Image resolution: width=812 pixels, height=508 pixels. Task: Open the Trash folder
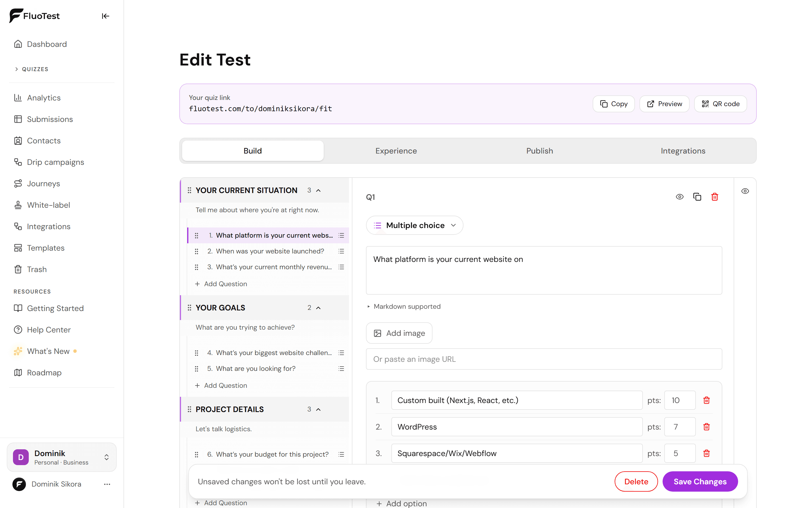pyautogui.click(x=30, y=270)
